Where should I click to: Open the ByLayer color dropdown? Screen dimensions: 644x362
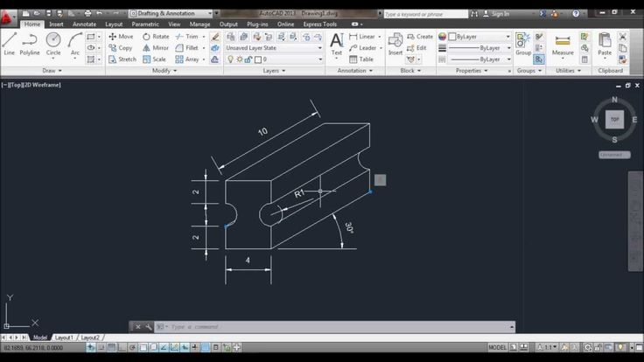[479, 37]
